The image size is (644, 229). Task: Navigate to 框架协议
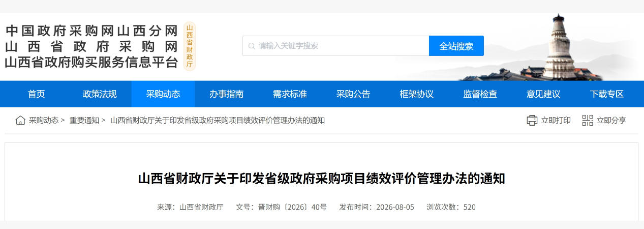[417, 94]
